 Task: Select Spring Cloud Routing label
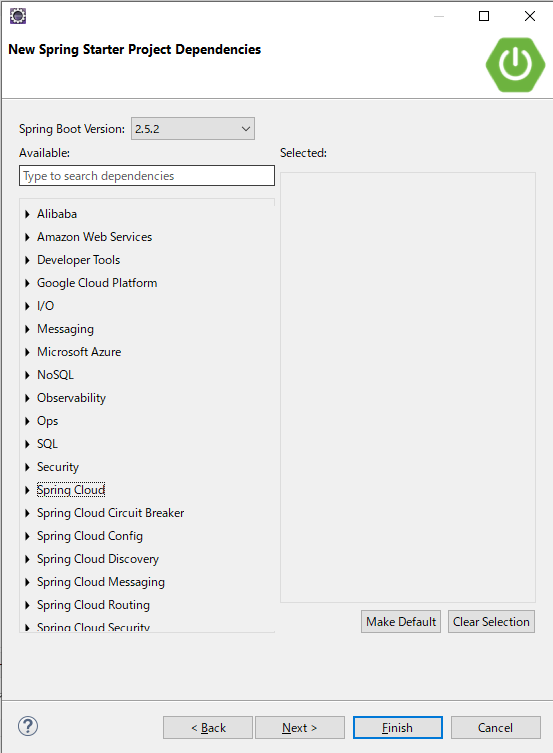point(94,605)
